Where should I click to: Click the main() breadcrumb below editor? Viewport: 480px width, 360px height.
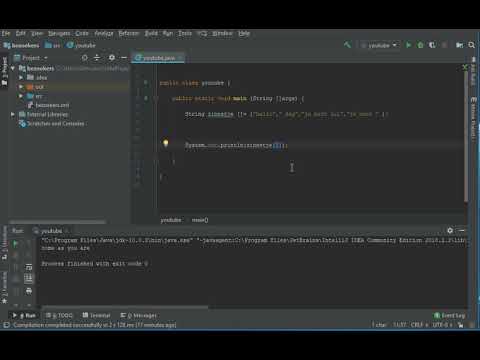200,220
